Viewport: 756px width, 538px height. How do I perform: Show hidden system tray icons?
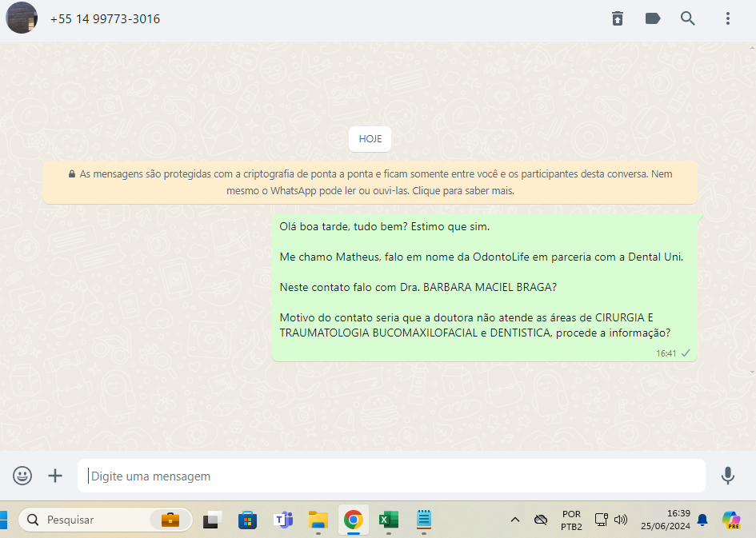(515, 520)
